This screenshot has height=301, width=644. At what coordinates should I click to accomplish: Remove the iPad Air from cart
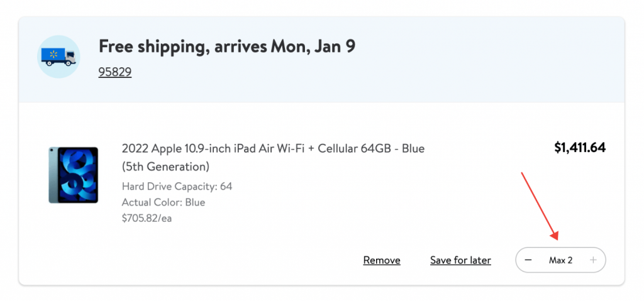[382, 260]
